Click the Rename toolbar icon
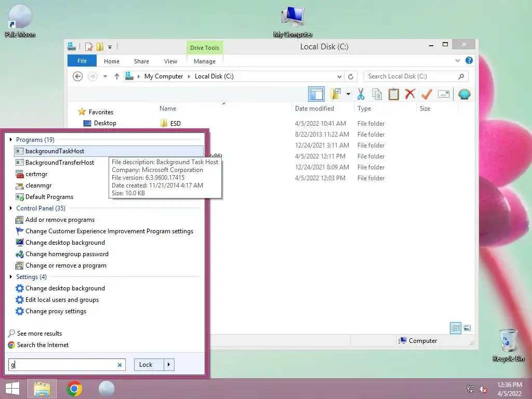Viewport: 532px width, 399px height. pyautogui.click(x=444, y=94)
